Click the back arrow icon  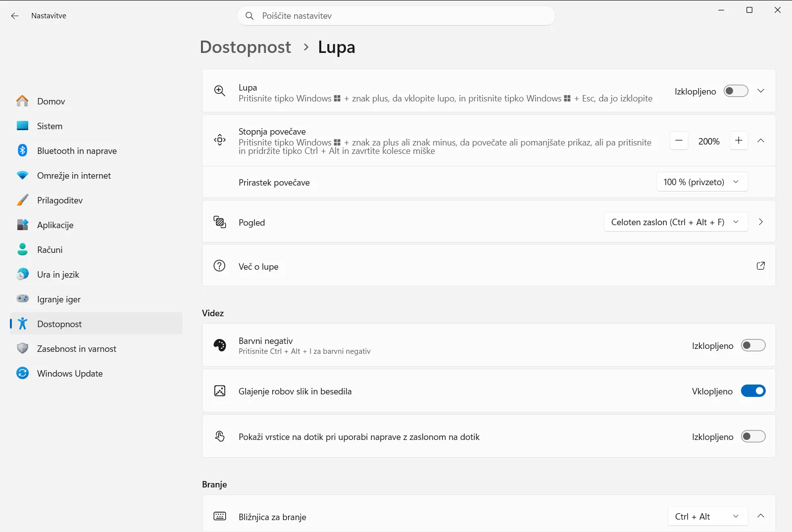pos(15,16)
